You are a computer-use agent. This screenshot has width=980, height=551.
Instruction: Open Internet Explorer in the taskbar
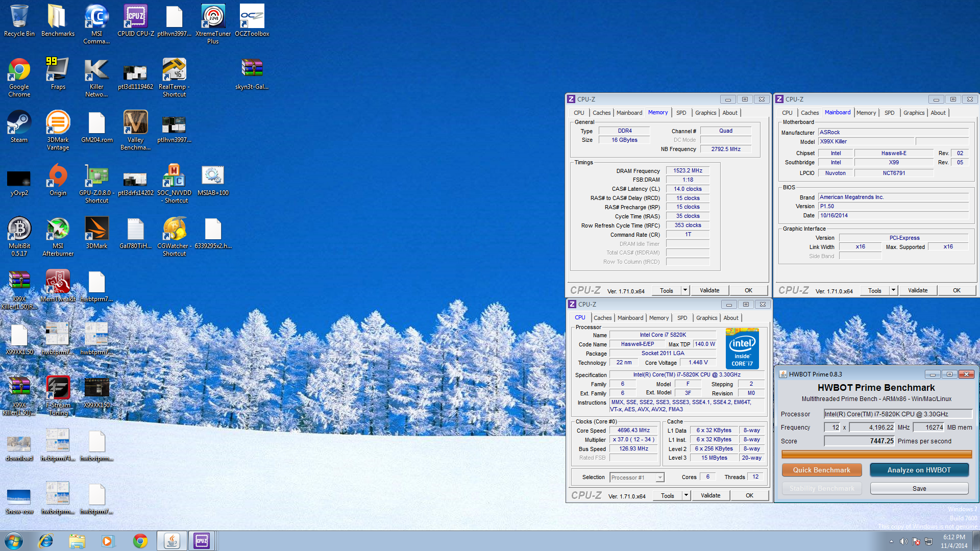click(x=46, y=541)
